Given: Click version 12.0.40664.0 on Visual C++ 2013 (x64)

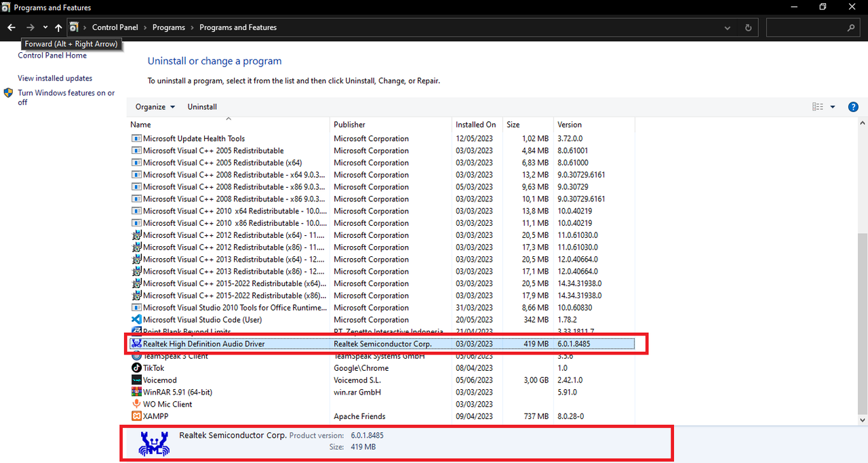Looking at the screenshot, I should coord(578,260).
